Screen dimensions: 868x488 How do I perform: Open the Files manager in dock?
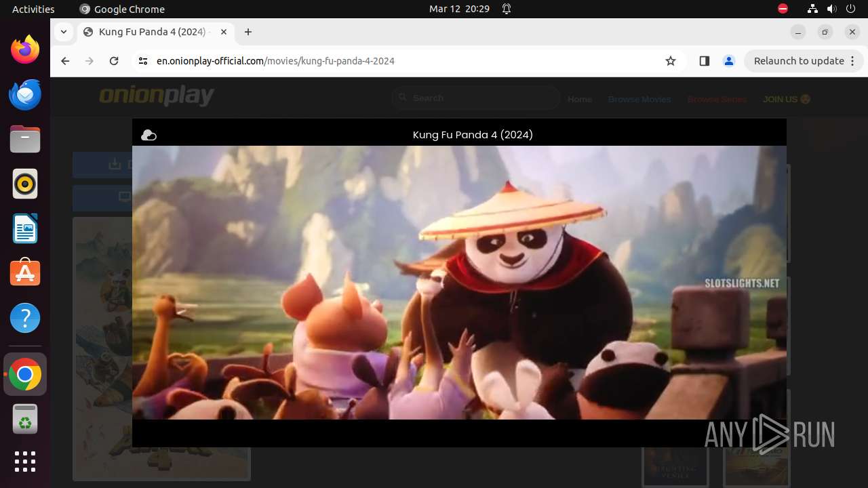[x=25, y=139]
